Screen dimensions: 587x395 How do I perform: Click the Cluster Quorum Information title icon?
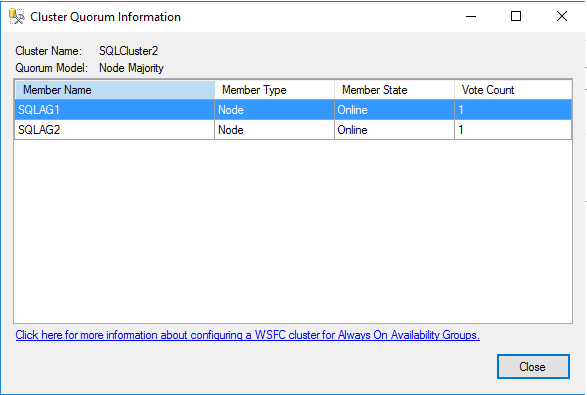(17, 17)
